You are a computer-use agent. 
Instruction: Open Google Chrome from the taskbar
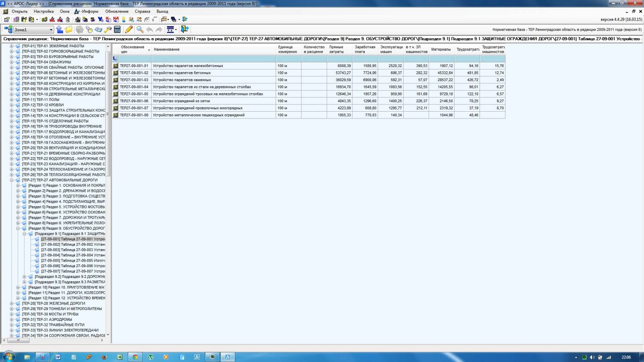135,357
